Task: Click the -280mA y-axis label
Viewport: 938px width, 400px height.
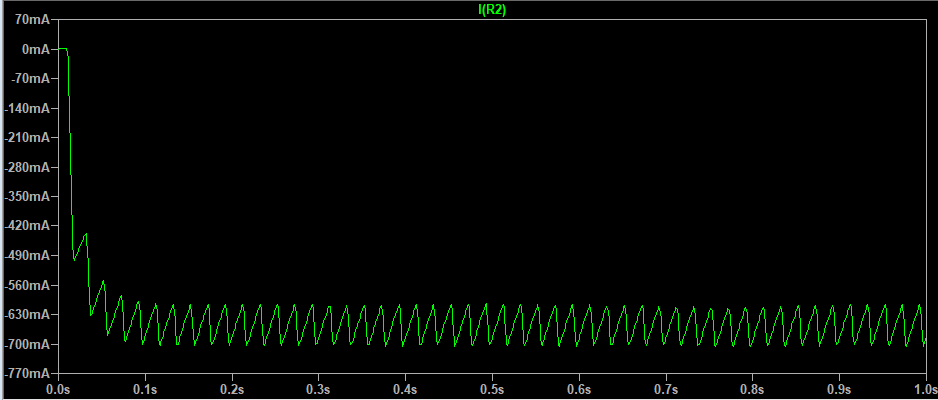Action: pos(29,167)
